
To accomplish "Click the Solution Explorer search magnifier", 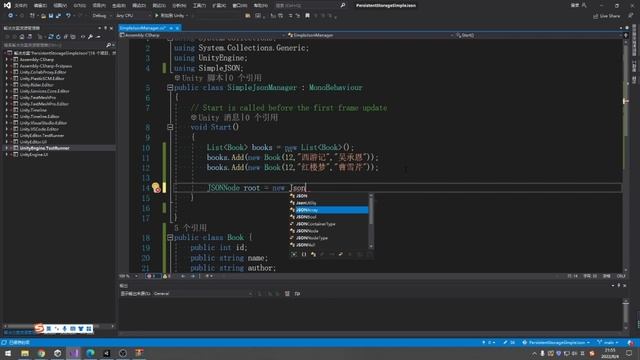I will (108, 45).
